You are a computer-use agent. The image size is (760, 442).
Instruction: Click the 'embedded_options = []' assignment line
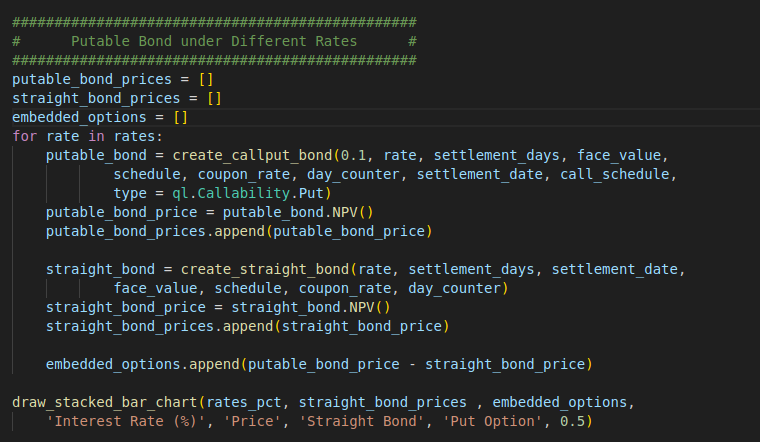[100, 117]
